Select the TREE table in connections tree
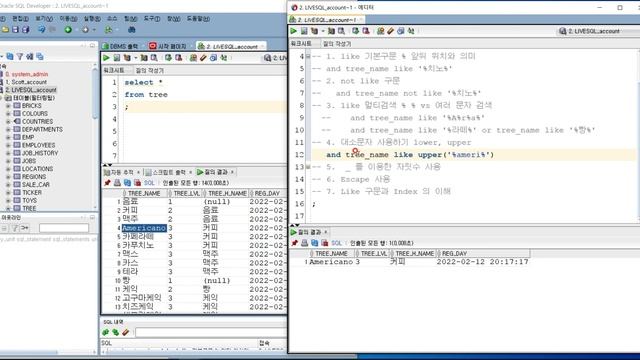 29,208
